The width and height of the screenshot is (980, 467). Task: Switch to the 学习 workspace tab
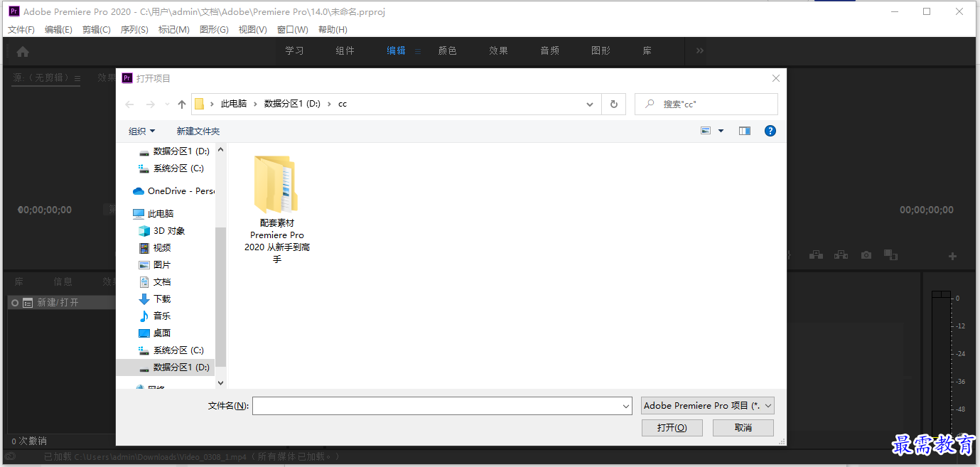tap(294, 51)
